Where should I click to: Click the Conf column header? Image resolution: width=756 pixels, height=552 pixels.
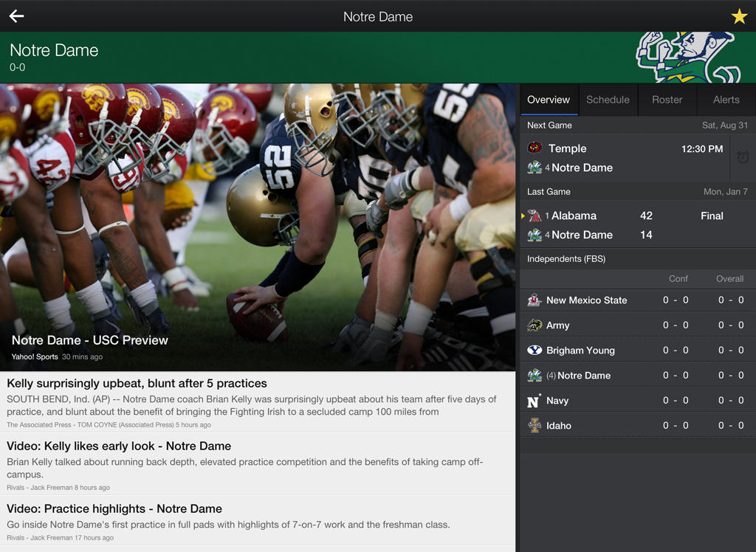click(x=678, y=279)
